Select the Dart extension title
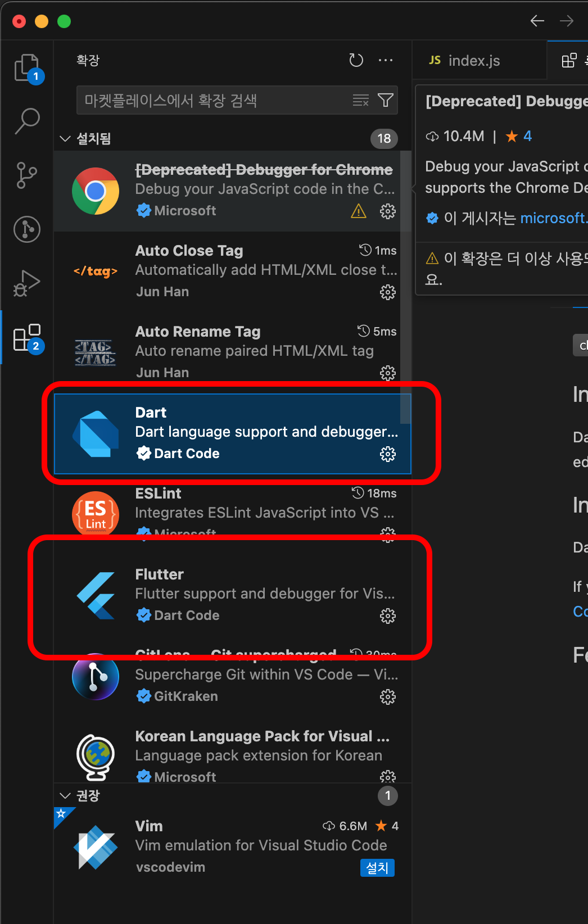This screenshot has height=924, width=588. [151, 413]
